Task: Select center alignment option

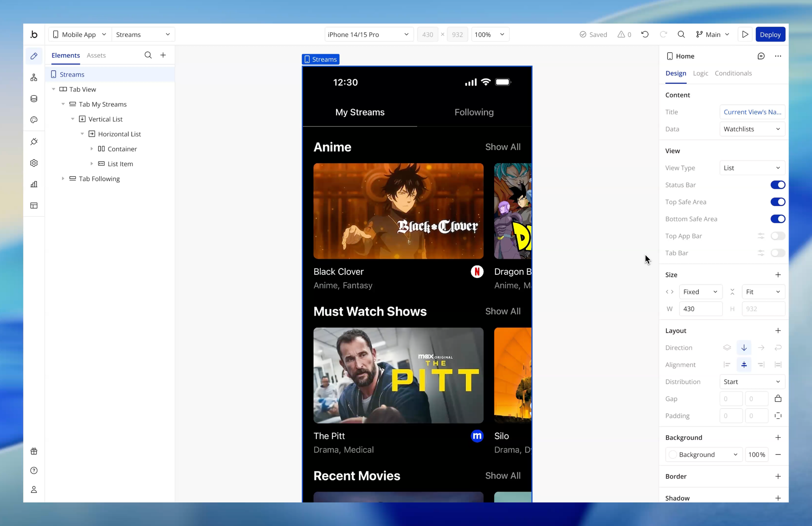Action: [744, 364]
